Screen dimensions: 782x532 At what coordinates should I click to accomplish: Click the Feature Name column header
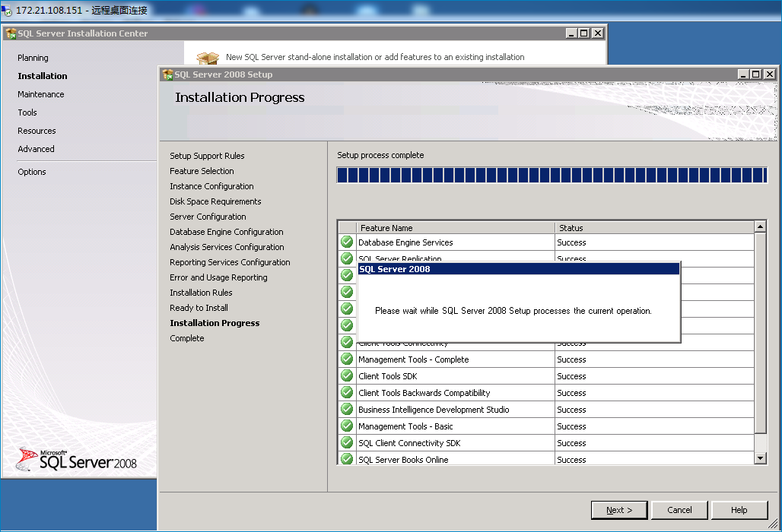pos(456,228)
